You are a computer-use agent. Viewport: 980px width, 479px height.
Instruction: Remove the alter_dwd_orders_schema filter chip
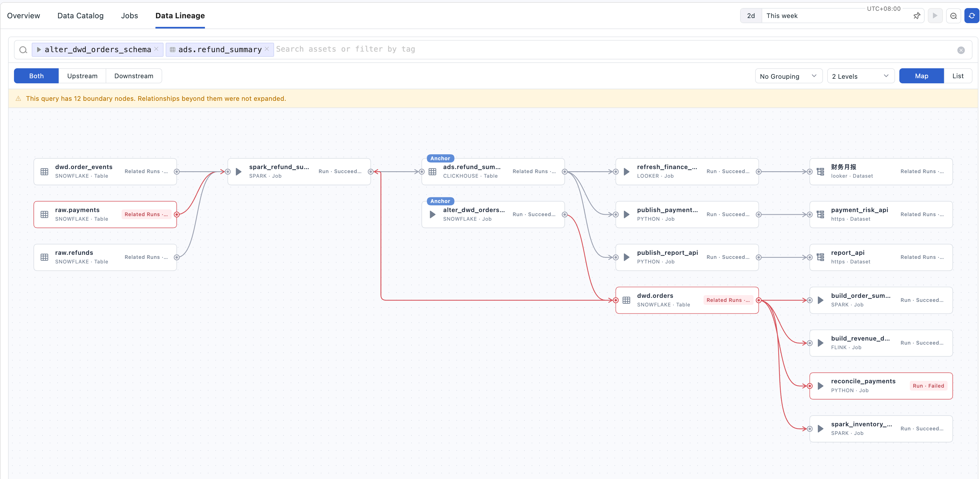[156, 49]
